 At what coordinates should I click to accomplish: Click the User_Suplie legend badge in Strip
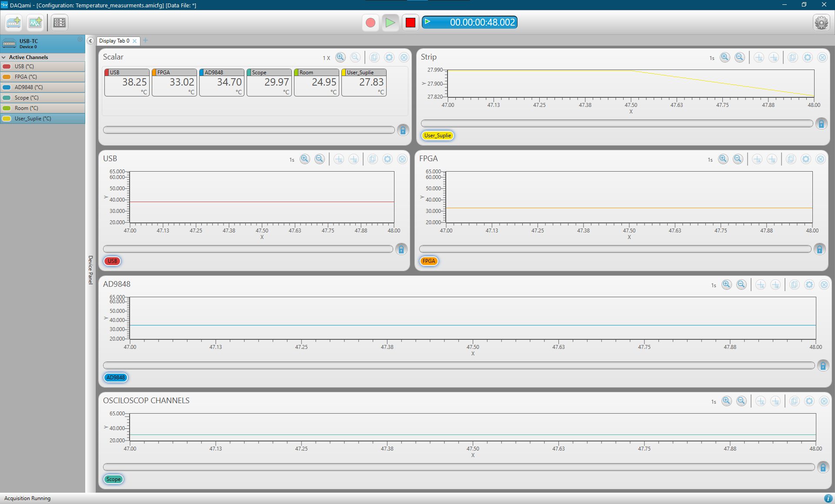tap(438, 136)
